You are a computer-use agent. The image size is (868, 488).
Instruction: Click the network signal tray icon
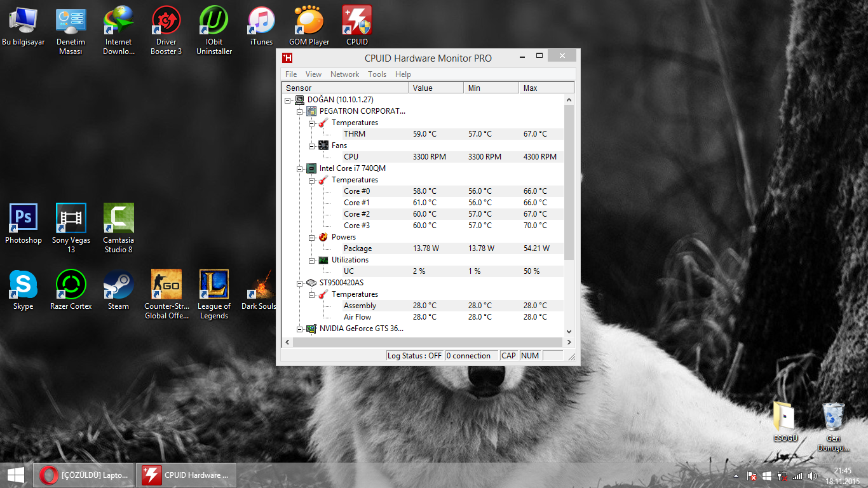coord(797,475)
